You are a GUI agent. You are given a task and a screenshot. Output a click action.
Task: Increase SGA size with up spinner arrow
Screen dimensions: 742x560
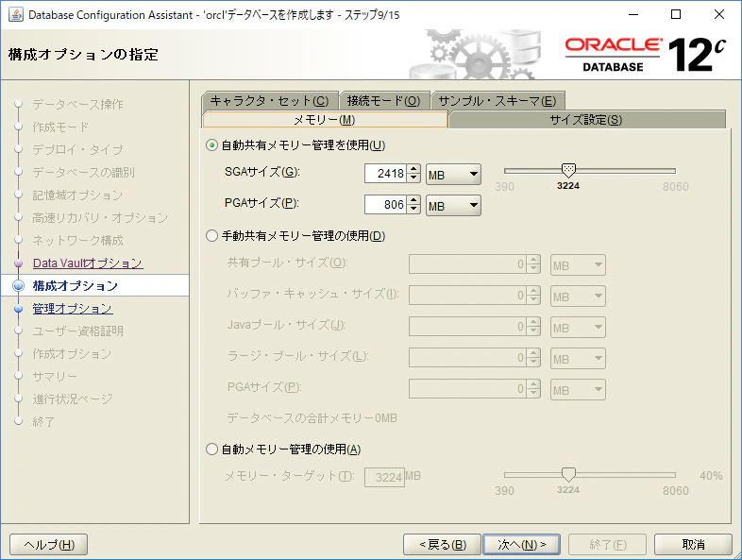click(413, 169)
